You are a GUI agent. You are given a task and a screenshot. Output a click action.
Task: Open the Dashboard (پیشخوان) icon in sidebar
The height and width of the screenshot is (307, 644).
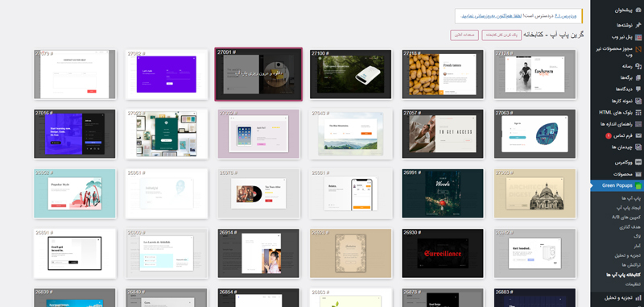(x=638, y=10)
